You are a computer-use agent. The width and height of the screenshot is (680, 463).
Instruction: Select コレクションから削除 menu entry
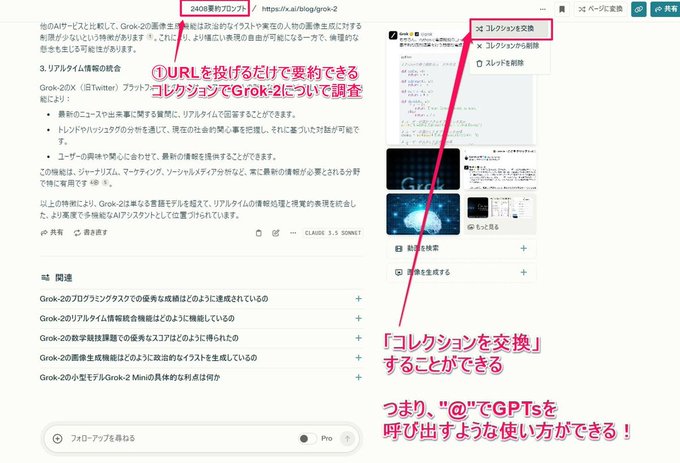(510, 46)
